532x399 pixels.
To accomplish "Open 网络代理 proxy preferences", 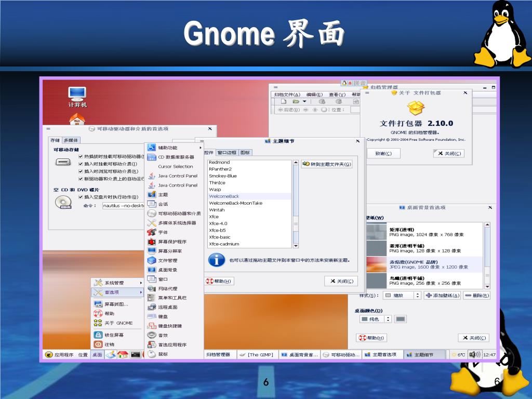I will pyautogui.click(x=174, y=288).
